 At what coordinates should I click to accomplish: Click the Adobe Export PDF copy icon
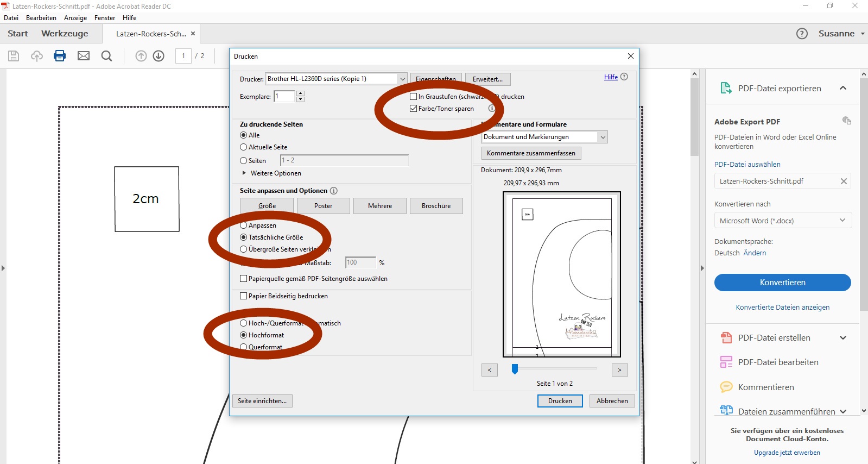click(846, 121)
